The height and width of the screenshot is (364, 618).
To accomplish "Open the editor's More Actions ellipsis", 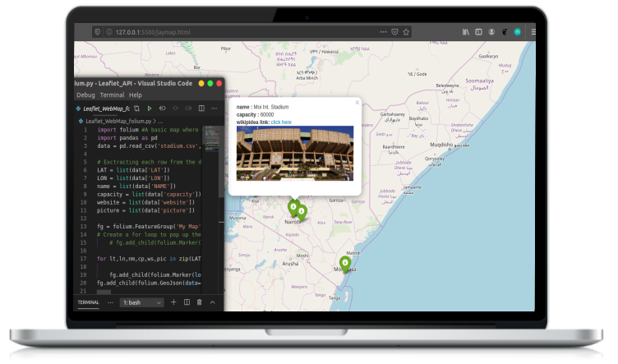I will coord(214,108).
